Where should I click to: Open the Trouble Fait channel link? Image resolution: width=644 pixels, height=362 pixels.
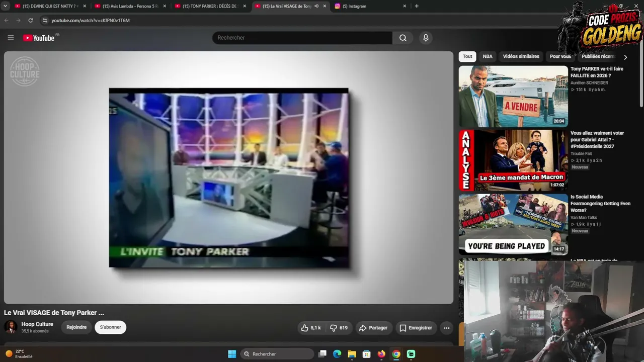[x=581, y=154]
